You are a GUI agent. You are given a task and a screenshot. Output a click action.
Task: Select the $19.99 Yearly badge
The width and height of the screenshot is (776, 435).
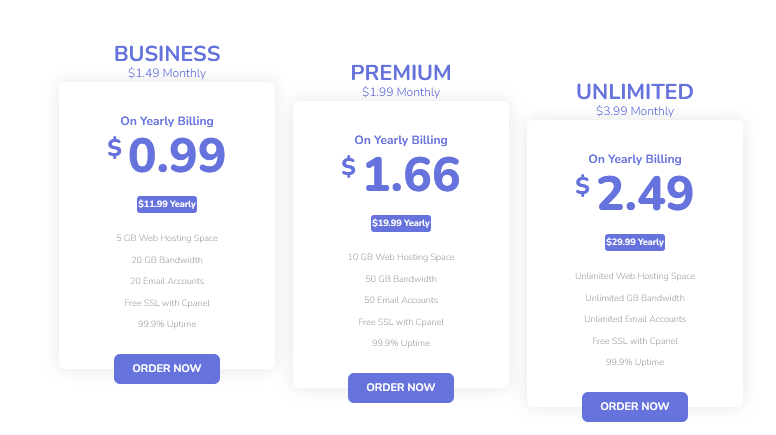(x=401, y=223)
